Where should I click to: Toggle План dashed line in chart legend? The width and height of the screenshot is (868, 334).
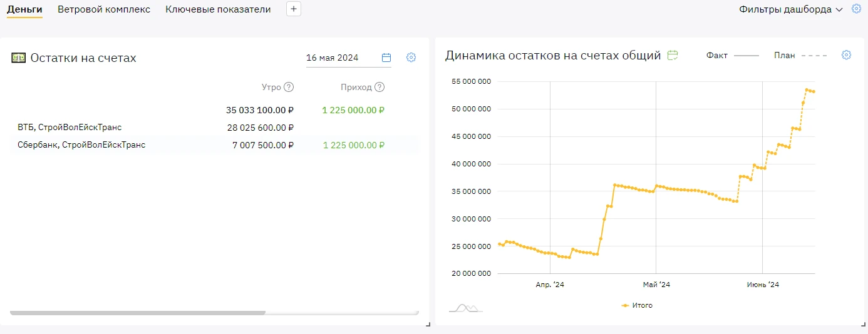pos(800,55)
